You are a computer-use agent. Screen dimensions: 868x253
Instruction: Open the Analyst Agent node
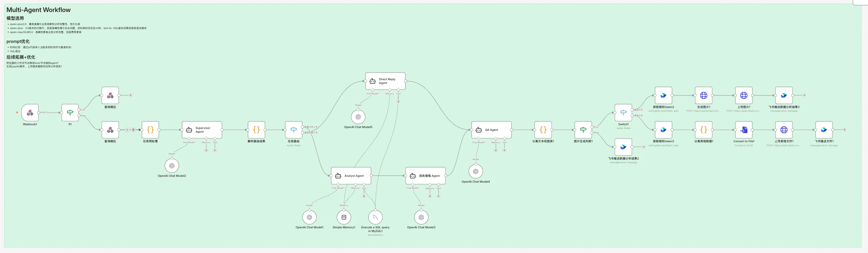tap(351, 176)
